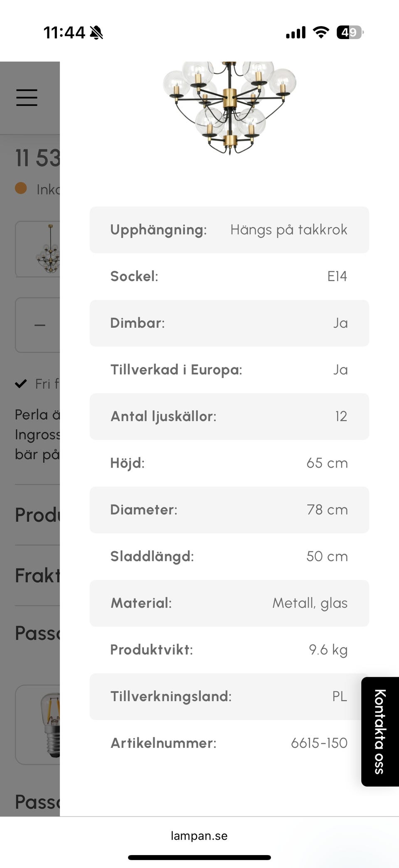Viewport: 399px width, 868px height.
Task: Select the Upphängning specification row
Action: (x=229, y=230)
